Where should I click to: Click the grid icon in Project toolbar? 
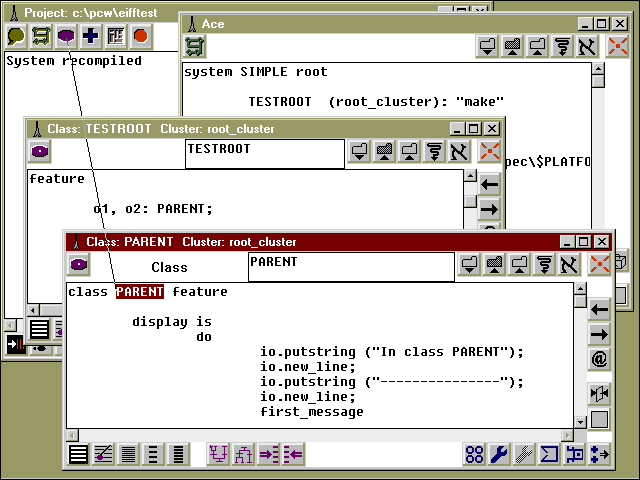coord(116,36)
